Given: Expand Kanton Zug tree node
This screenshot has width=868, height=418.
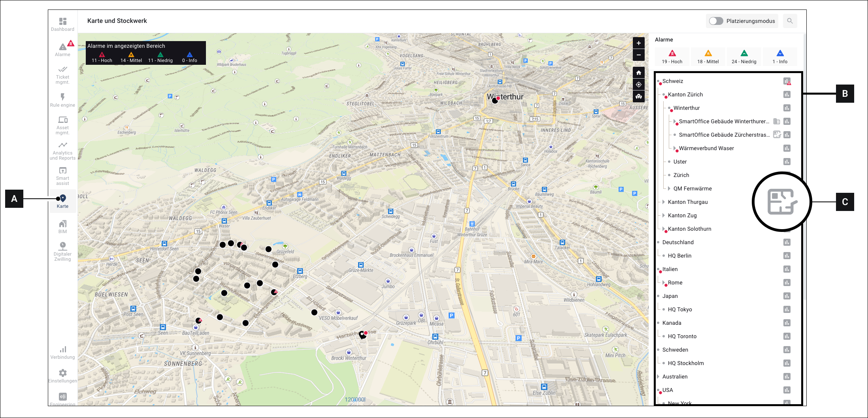Looking at the screenshot, I should click(664, 215).
